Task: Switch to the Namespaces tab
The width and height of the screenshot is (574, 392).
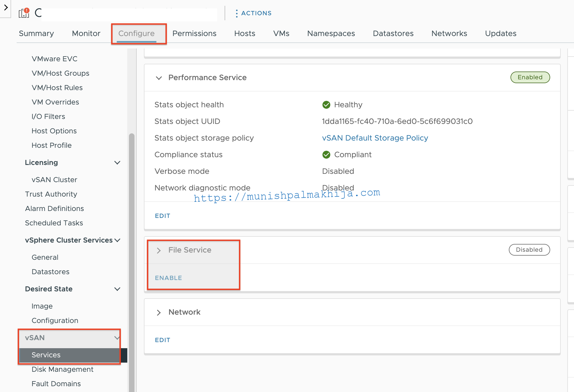Action: [331, 34]
